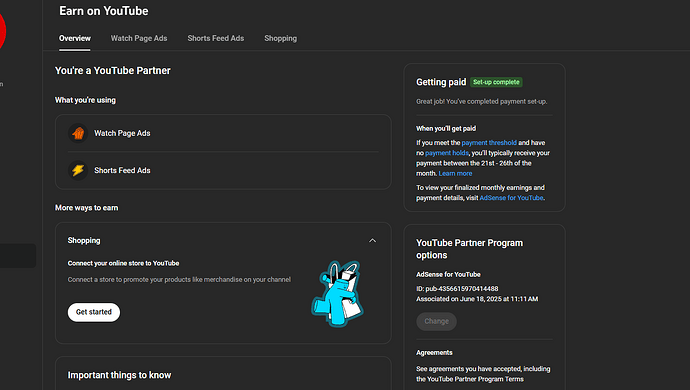Open the Shopping tab
The height and width of the screenshot is (390, 690).
[x=280, y=38]
